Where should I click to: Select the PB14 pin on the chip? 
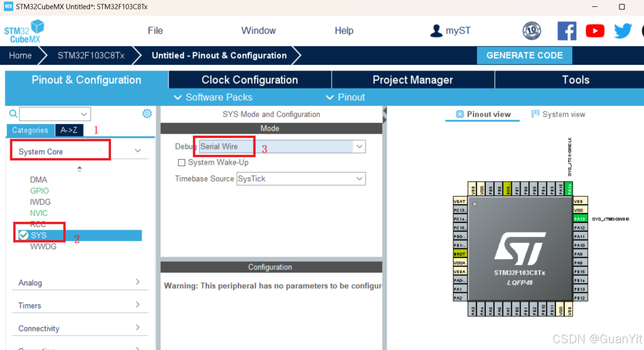[x=580, y=280]
